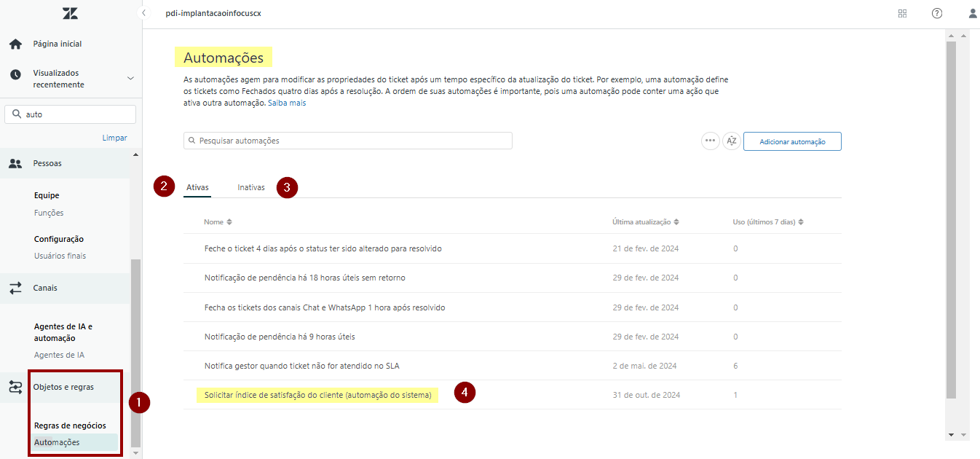Sort automations by Nome column
Viewport: 980px width, 459px height.
click(x=218, y=222)
